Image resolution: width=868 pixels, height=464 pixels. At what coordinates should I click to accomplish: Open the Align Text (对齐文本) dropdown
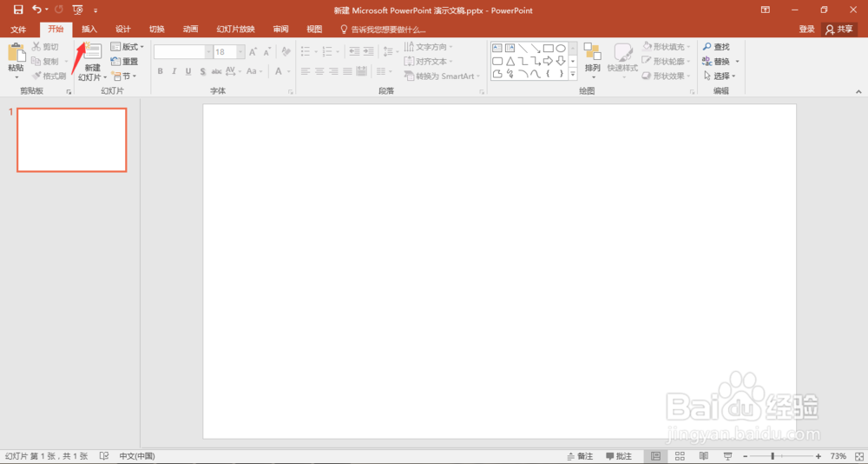click(x=429, y=62)
